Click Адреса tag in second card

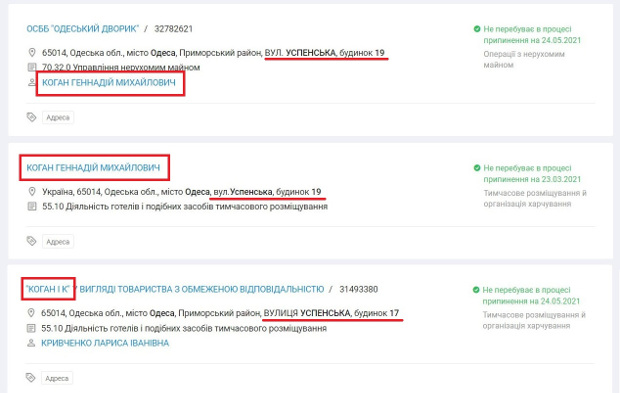58,242
